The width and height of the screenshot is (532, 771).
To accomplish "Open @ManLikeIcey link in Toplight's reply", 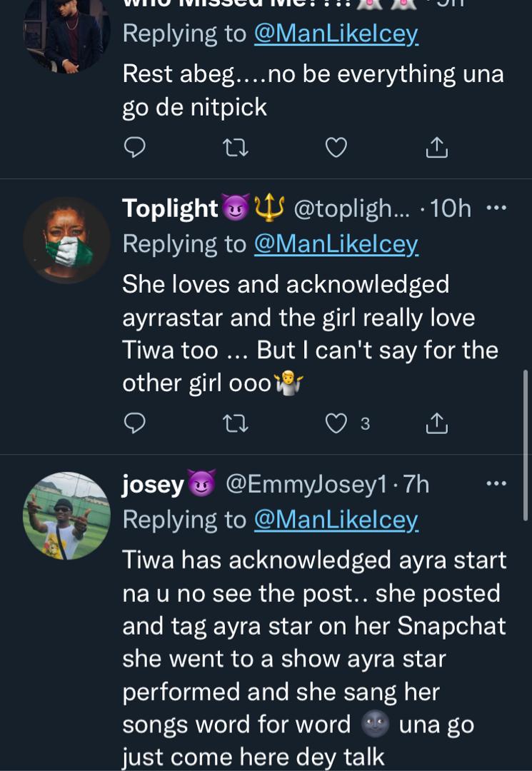I will (x=336, y=244).
